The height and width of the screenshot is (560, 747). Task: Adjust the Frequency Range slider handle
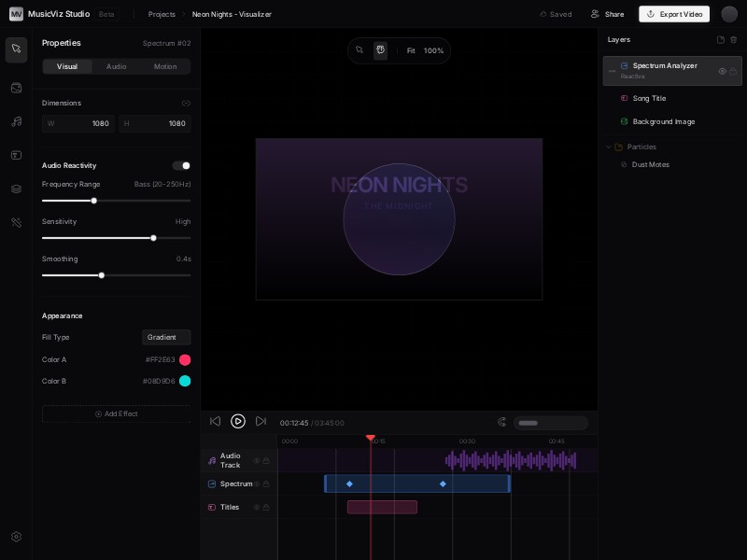(94, 201)
